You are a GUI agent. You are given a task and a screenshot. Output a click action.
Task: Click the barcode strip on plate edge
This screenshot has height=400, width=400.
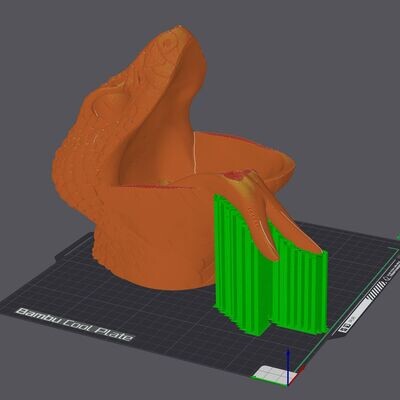tap(376, 291)
